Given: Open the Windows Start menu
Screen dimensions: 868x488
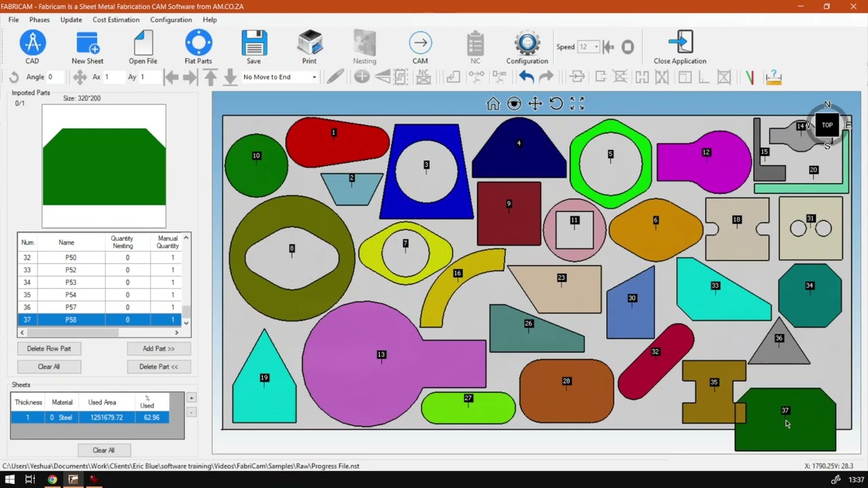Looking at the screenshot, I should 10,480.
